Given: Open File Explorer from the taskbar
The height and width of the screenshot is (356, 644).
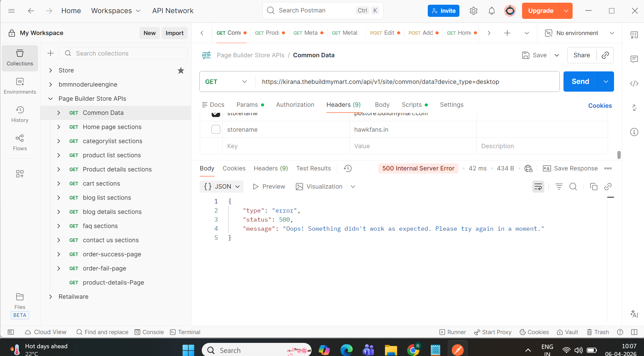Looking at the screenshot, I should [x=391, y=350].
